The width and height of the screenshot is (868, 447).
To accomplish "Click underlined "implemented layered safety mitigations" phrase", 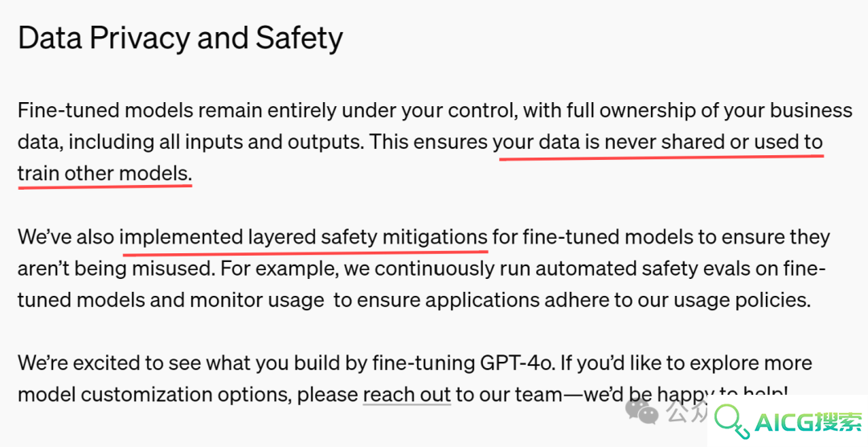I will (x=303, y=237).
